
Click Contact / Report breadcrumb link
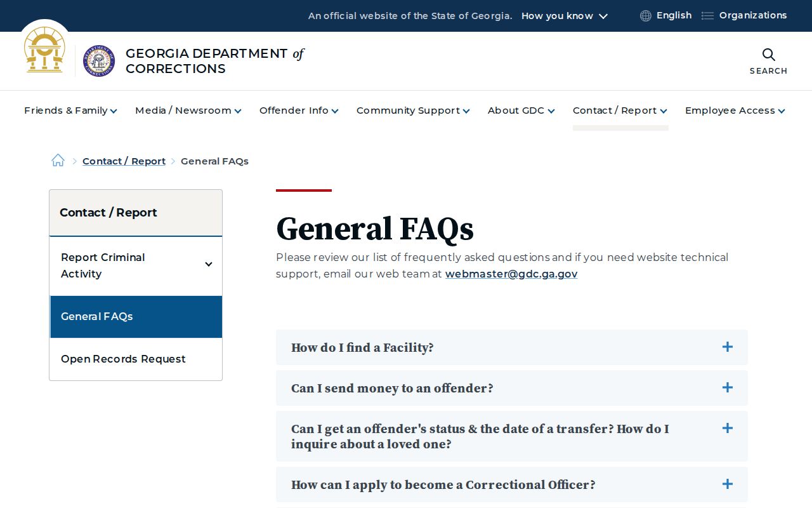(124, 161)
